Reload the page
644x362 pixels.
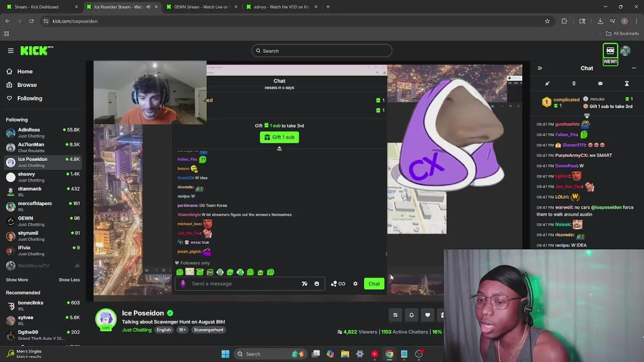point(31,21)
